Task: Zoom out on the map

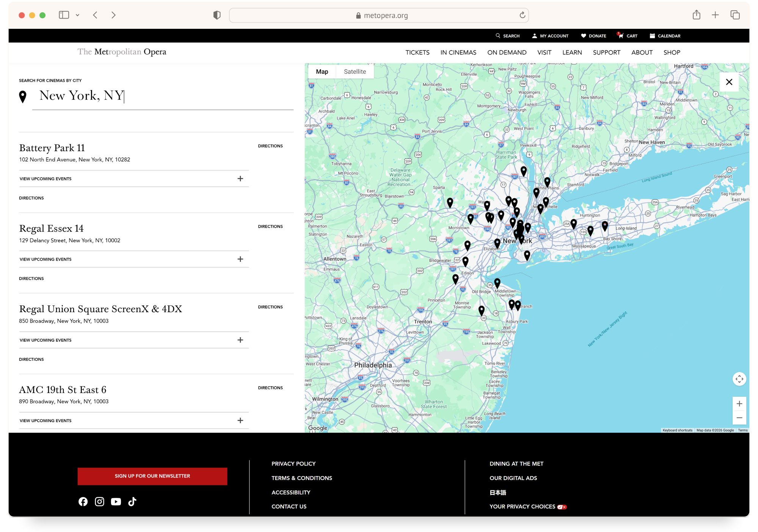Action: 739,418
